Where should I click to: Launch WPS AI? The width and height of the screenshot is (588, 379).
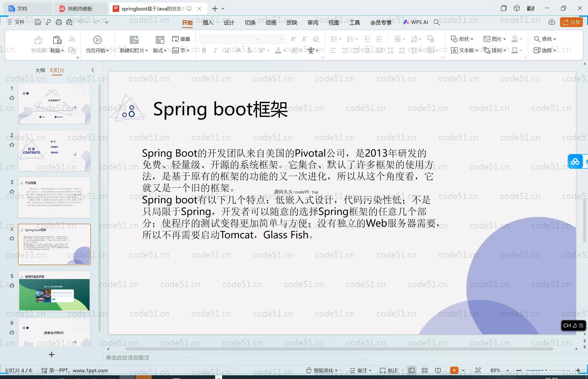416,22
